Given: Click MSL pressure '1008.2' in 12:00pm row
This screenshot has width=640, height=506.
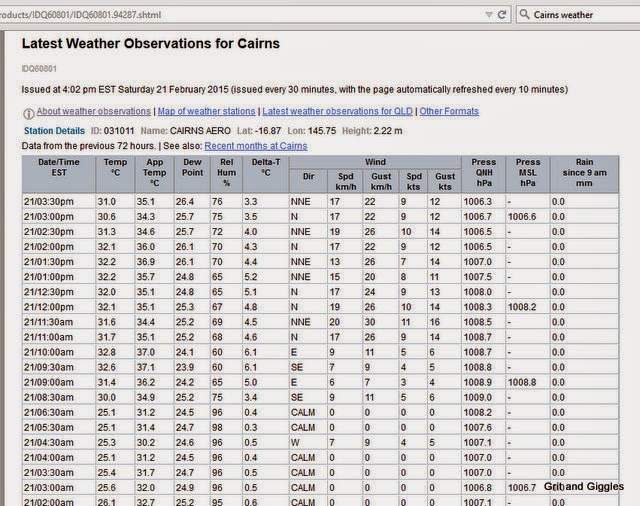Looking at the screenshot, I should pos(522,307).
